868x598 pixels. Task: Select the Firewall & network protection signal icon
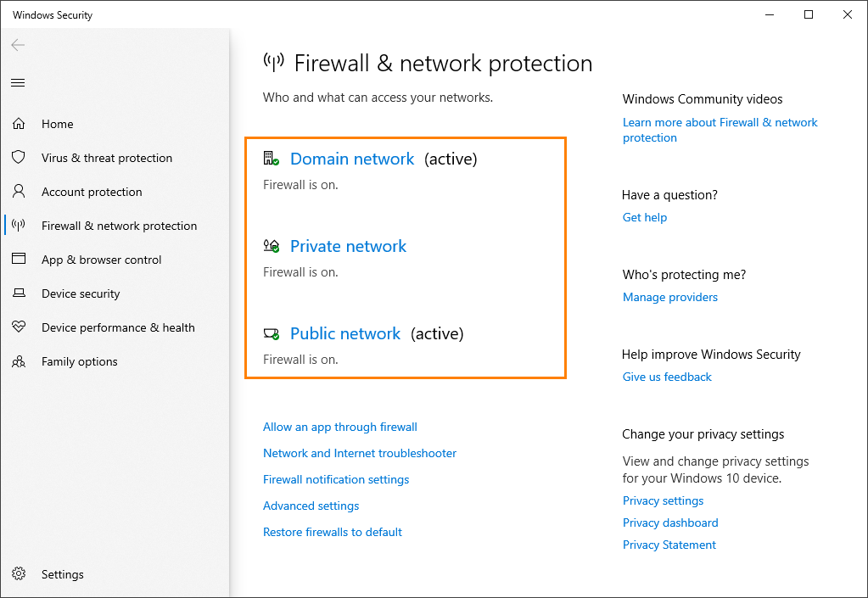coord(19,226)
